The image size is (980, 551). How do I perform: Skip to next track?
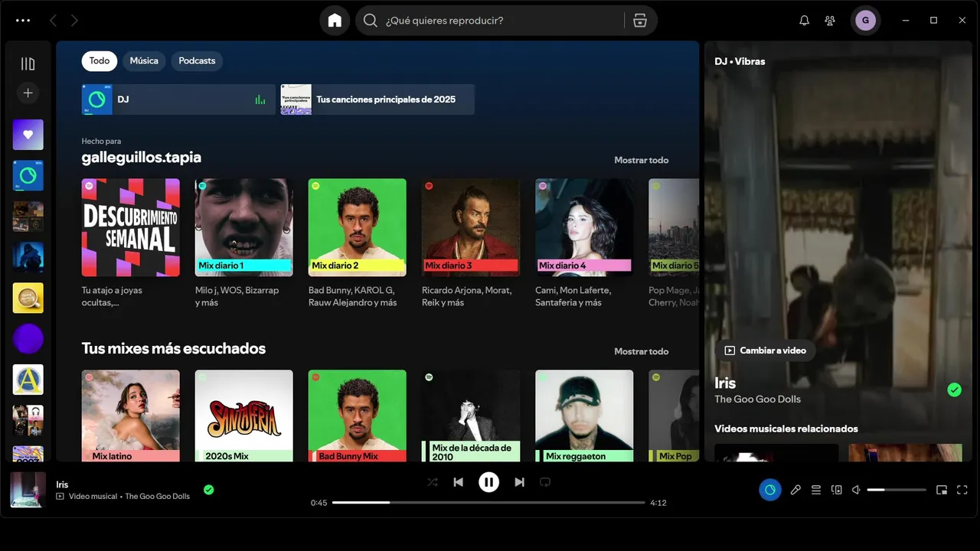tap(519, 482)
